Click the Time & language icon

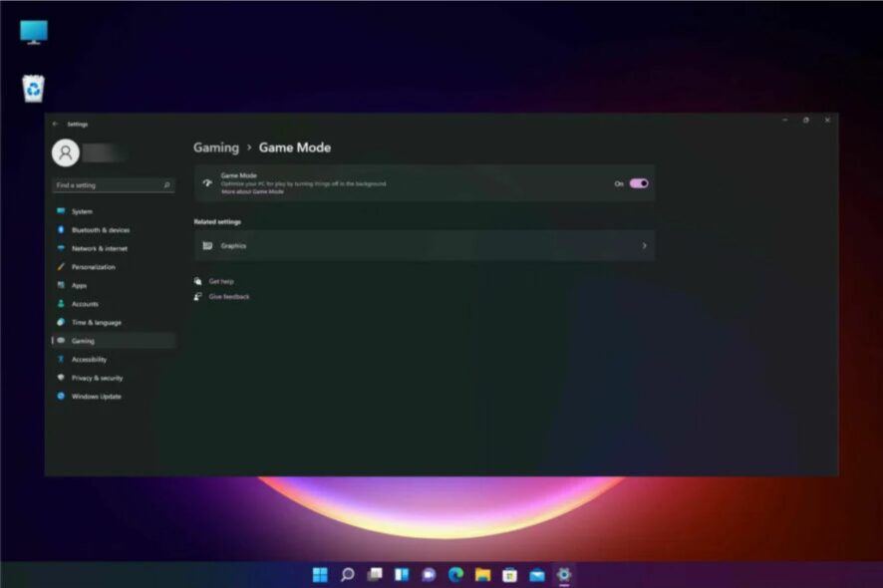61,322
